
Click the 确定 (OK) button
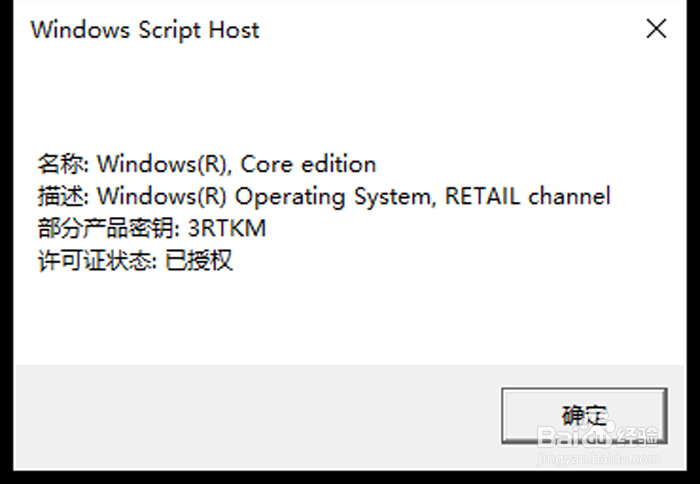pos(583,415)
